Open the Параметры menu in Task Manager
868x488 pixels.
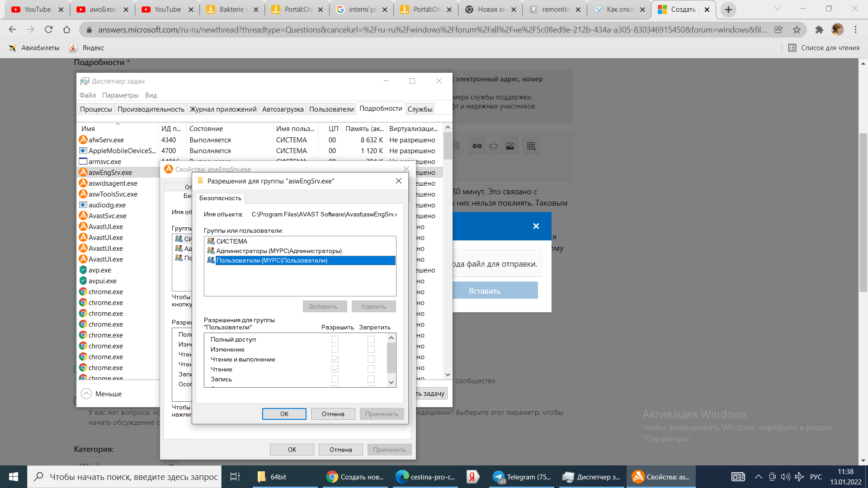[x=120, y=95]
